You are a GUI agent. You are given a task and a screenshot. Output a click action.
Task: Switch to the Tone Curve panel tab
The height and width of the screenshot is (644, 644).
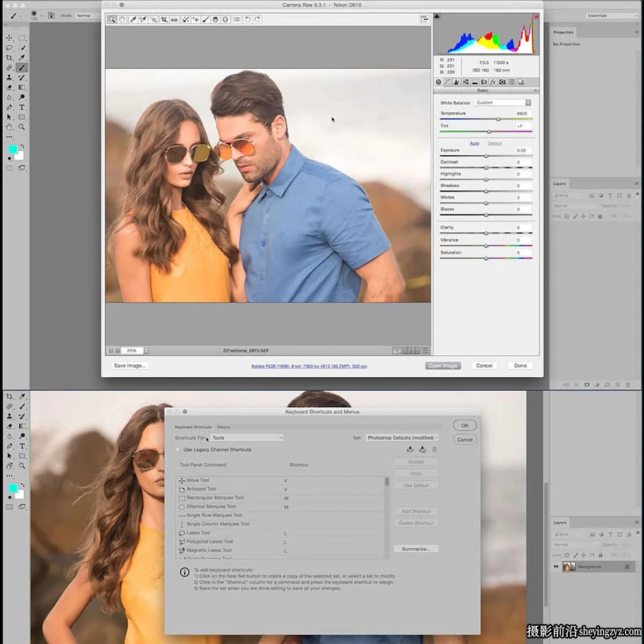tap(447, 82)
